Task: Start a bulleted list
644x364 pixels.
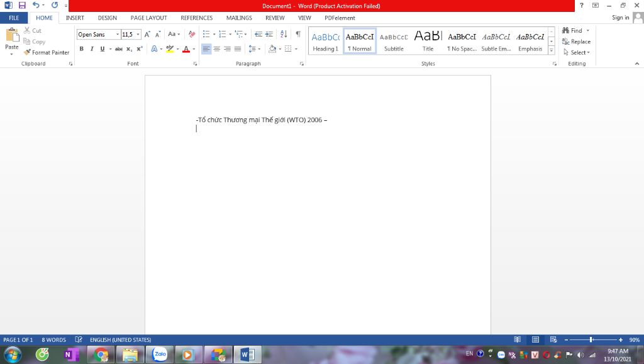Action: click(x=206, y=34)
